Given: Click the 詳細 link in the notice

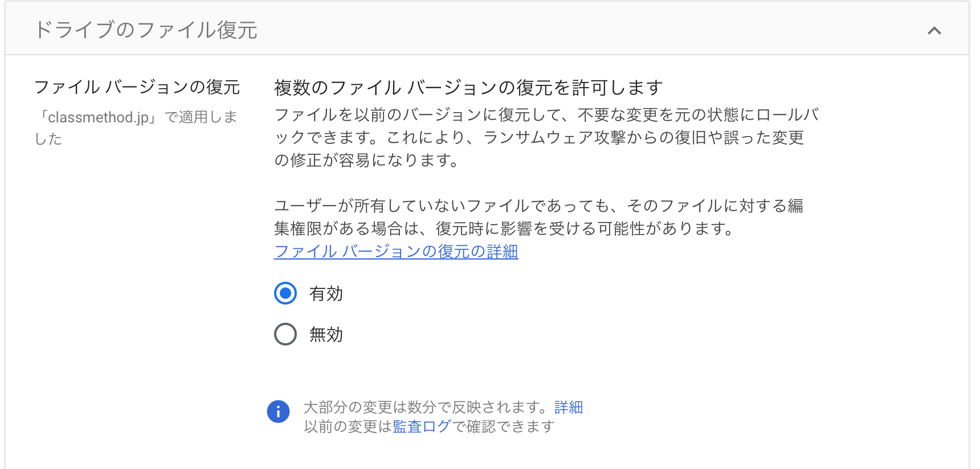Looking at the screenshot, I should (567, 407).
